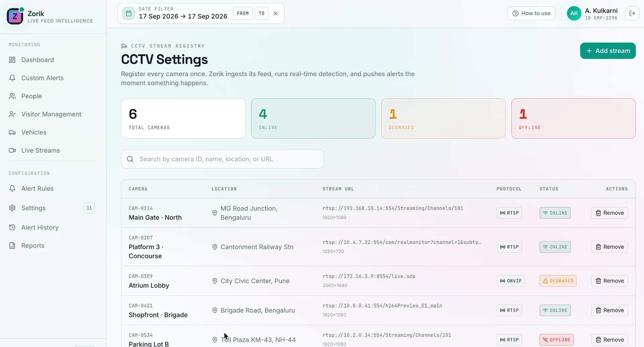Click the Vehicles car icon
This screenshot has width=644, height=347.
(x=12, y=132)
